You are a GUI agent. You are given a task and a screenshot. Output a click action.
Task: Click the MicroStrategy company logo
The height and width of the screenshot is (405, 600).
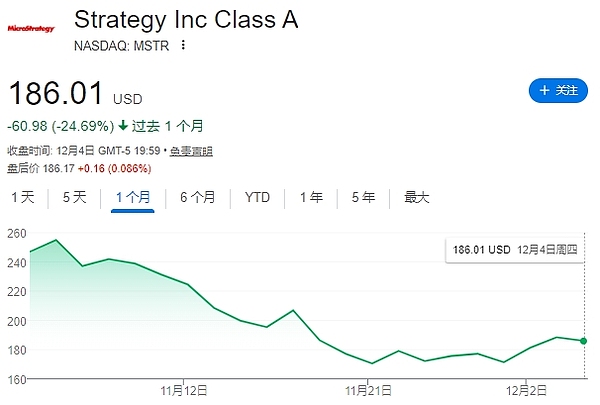click(x=31, y=29)
